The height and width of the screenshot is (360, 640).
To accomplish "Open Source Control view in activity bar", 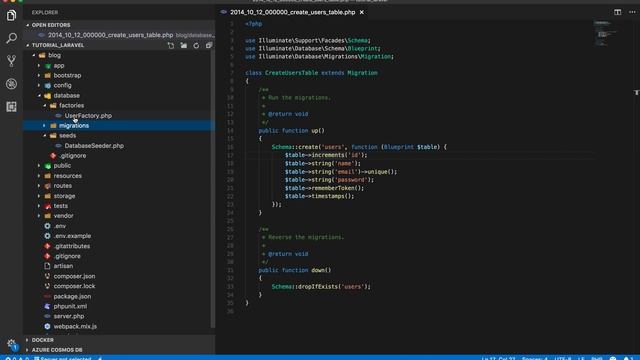I will coord(11,61).
